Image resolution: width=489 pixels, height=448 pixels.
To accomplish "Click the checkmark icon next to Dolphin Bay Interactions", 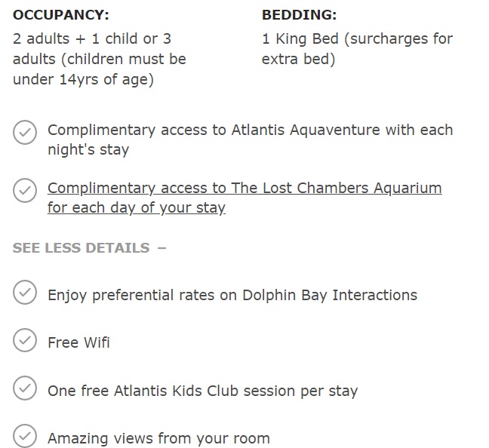I will click(x=25, y=292).
